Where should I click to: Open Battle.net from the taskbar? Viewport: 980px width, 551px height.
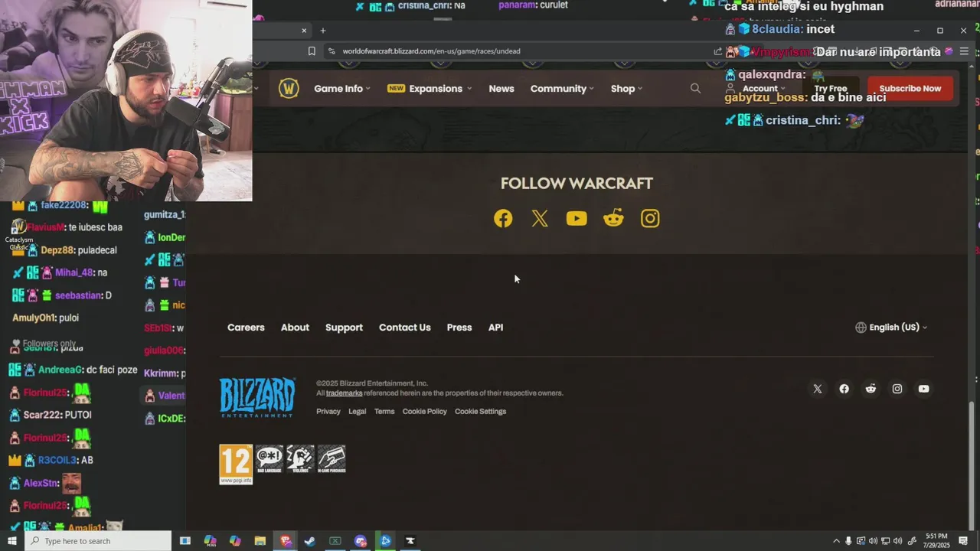point(386,541)
